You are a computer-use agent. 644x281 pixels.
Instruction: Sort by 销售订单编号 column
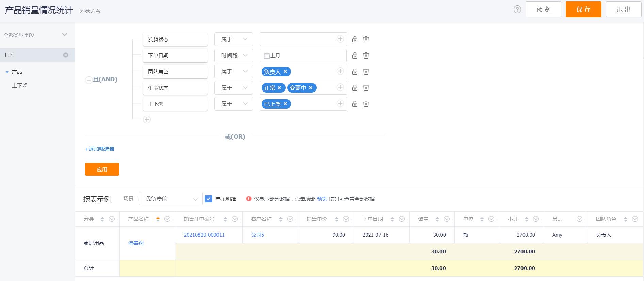(x=225, y=219)
